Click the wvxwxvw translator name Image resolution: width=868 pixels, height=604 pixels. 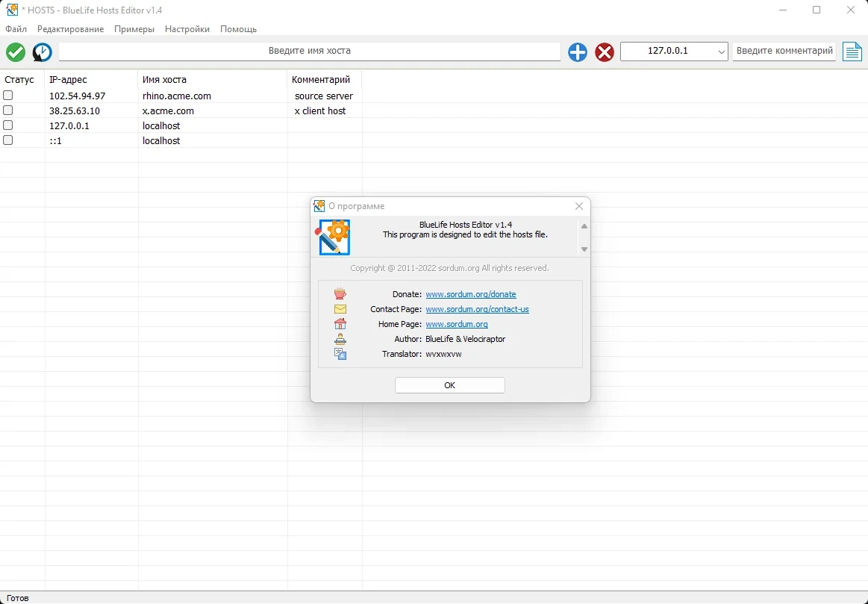coord(443,354)
